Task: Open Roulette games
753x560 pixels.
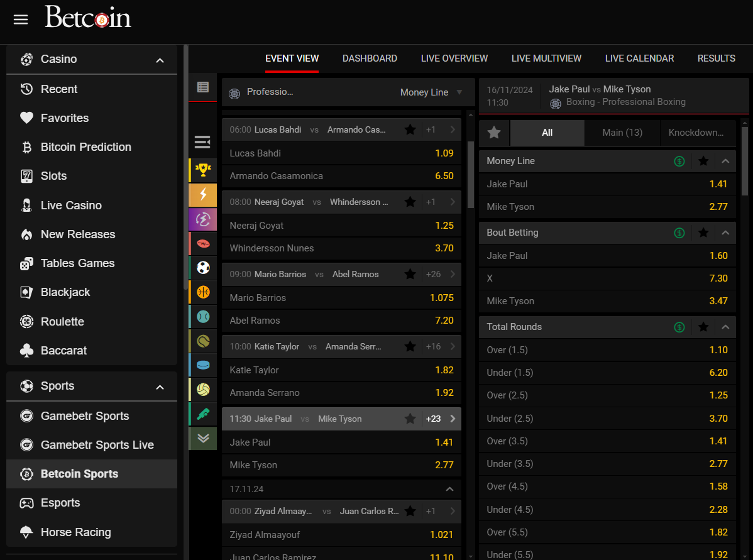Action: pyautogui.click(x=92, y=322)
